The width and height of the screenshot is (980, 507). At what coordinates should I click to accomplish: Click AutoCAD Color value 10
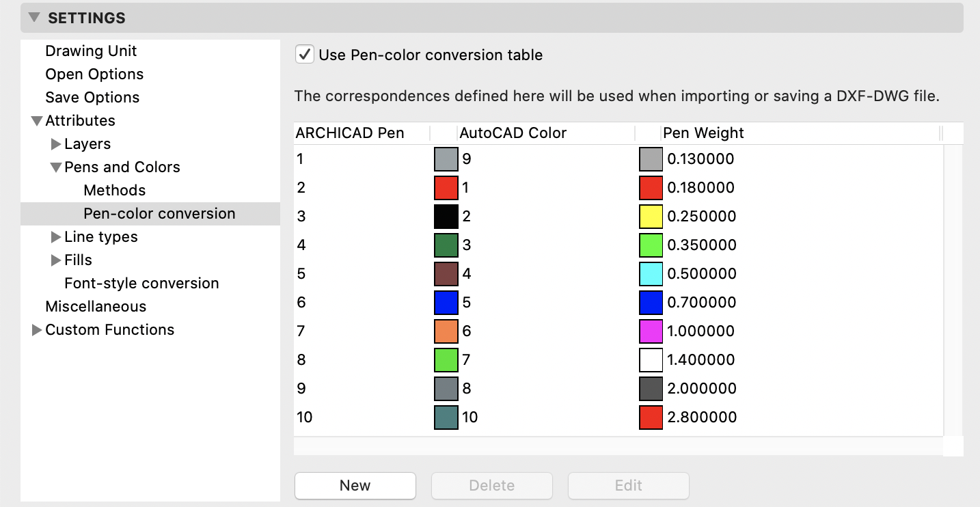[470, 417]
